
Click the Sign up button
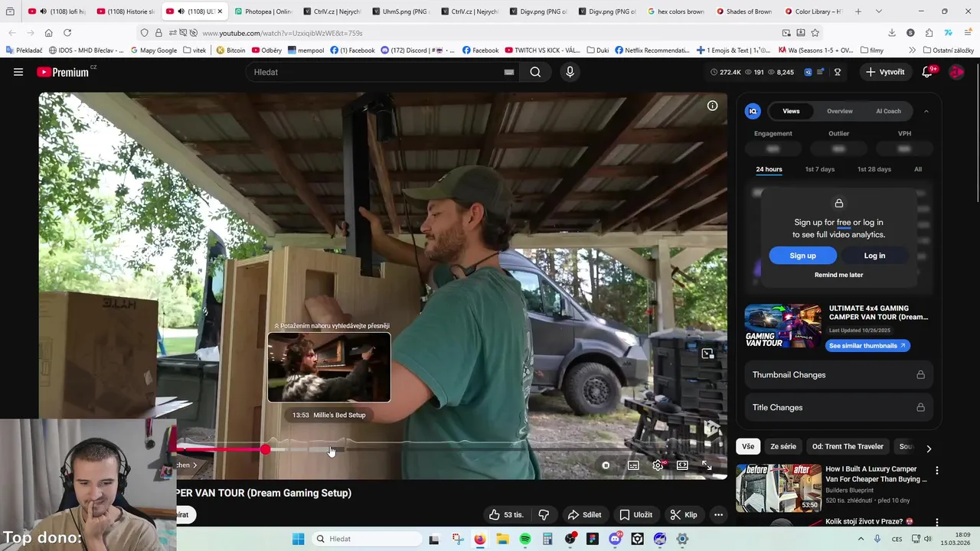click(x=802, y=256)
